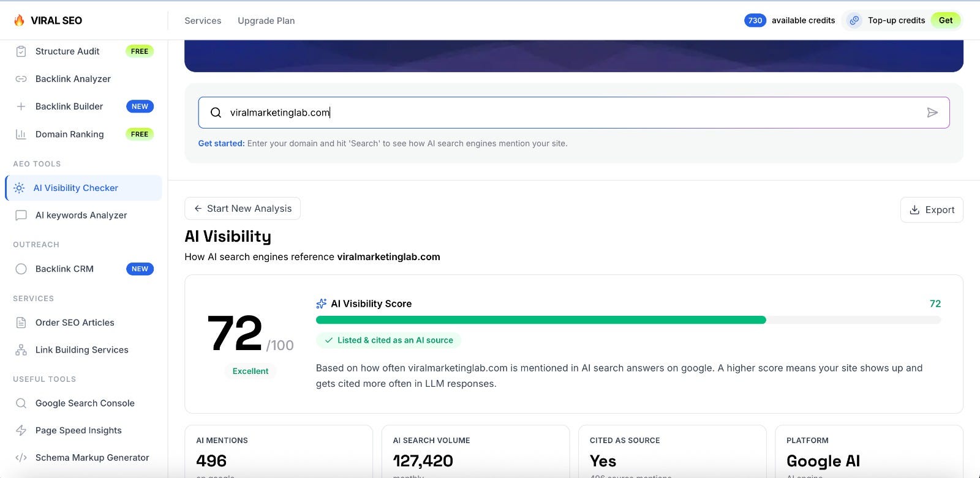The image size is (980, 478).
Task: Click the Backlink Builder plus icon
Action: click(21, 106)
